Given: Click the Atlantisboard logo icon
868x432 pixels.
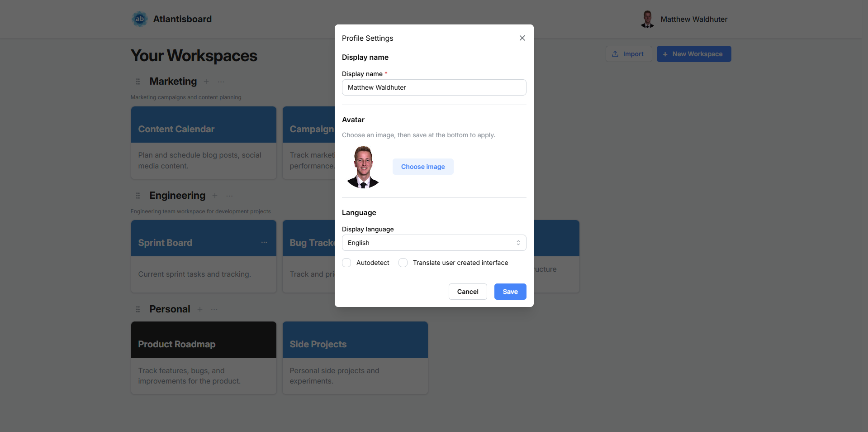Looking at the screenshot, I should pos(140,19).
